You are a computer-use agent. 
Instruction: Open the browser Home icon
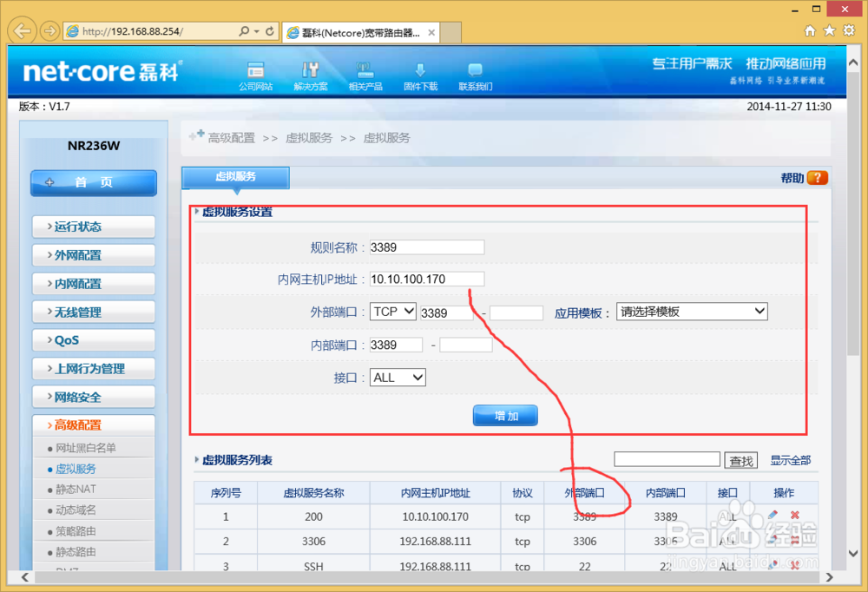coord(809,30)
